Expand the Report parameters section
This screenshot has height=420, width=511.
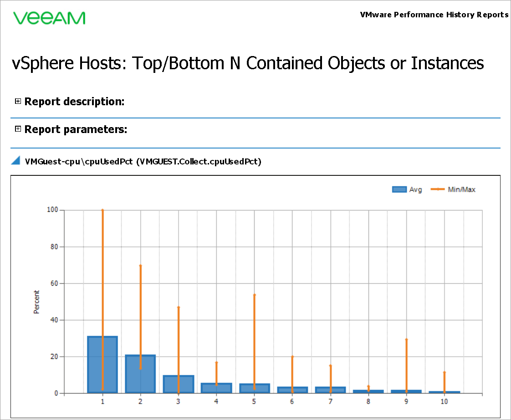click(18, 129)
